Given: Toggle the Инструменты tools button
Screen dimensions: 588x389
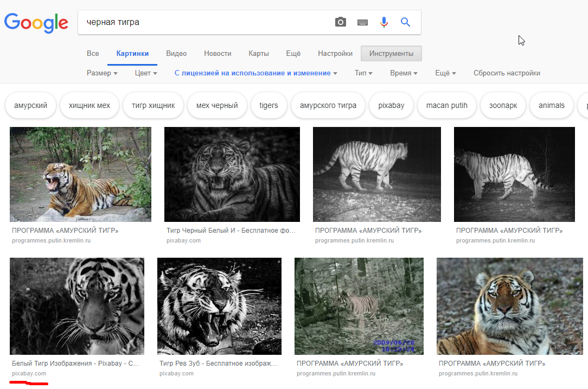Looking at the screenshot, I should (391, 54).
